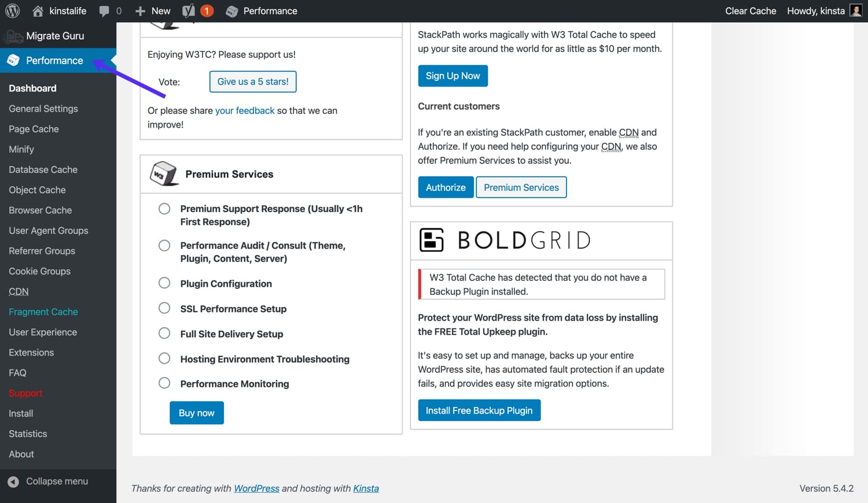Click Install Free Backup Plugin button

pos(479,410)
